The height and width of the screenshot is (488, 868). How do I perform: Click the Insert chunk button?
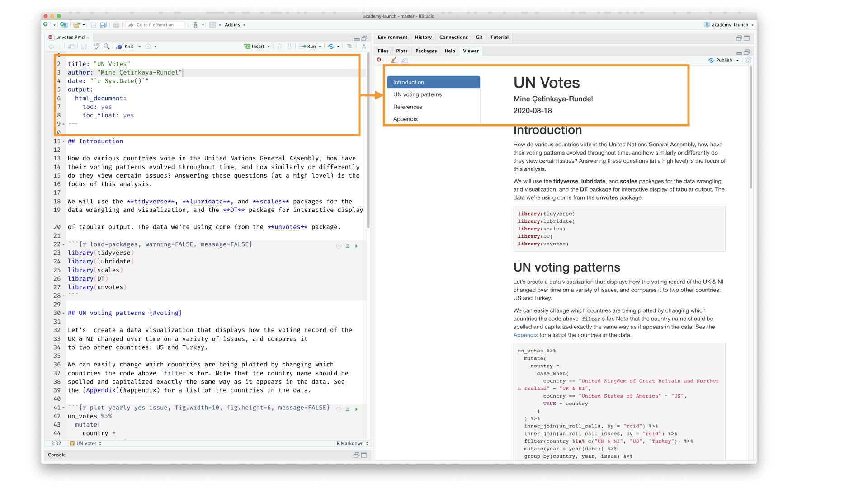256,47
